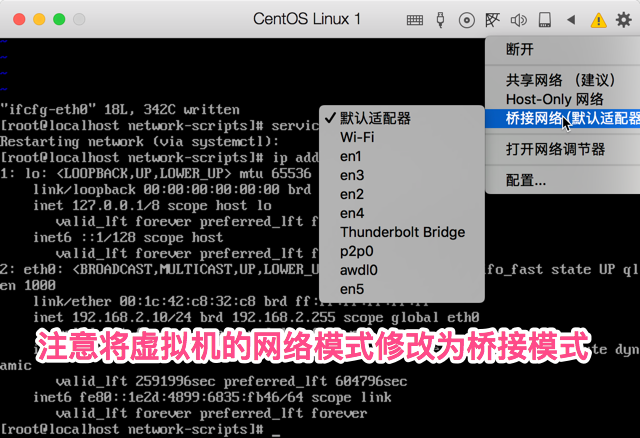Click the yellow warning triangle icon

pyautogui.click(x=598, y=20)
